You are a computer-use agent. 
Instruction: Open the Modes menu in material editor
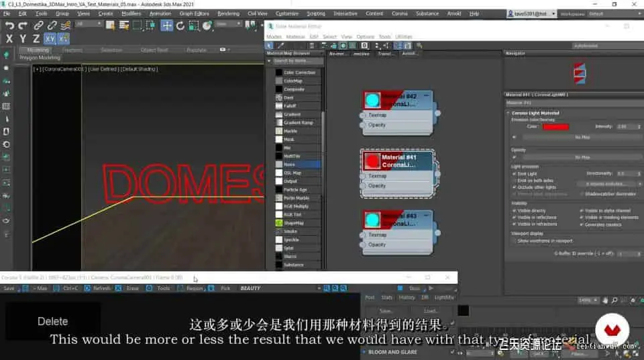(274, 37)
